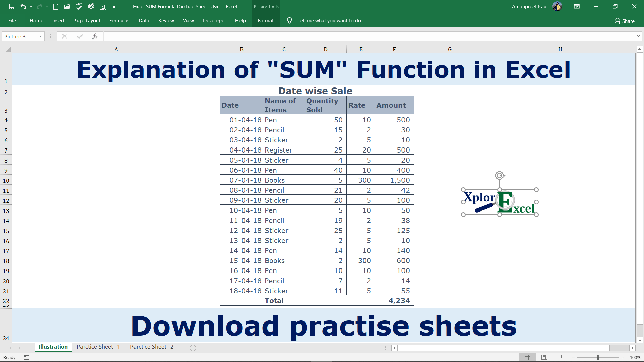Click the Save icon in Quick Access Toolbar
644x362 pixels.
[12, 7]
